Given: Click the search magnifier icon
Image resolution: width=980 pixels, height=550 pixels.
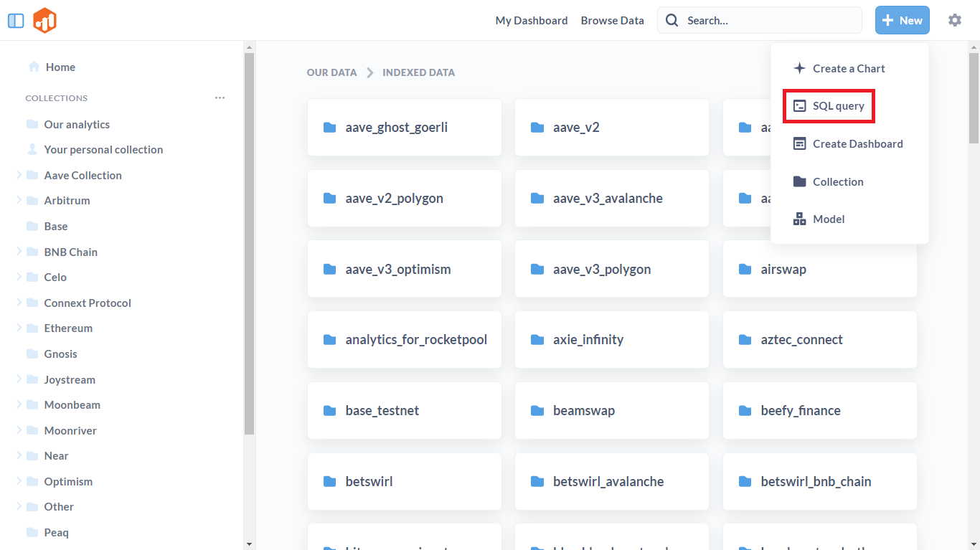Looking at the screenshot, I should click(x=672, y=20).
